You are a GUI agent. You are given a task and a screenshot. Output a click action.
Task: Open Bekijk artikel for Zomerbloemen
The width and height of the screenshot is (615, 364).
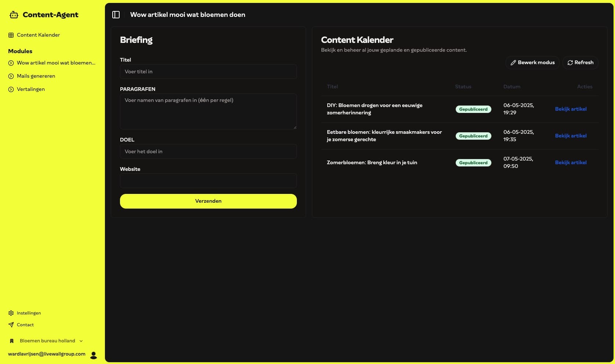(571, 163)
